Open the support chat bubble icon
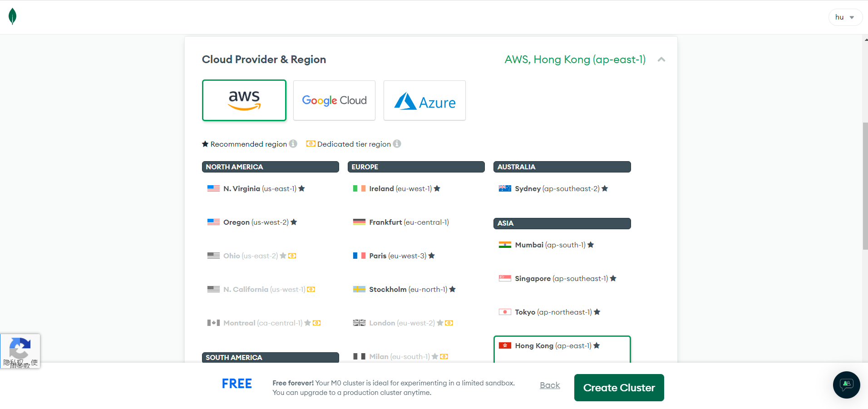The height and width of the screenshot is (409, 868). click(846, 385)
